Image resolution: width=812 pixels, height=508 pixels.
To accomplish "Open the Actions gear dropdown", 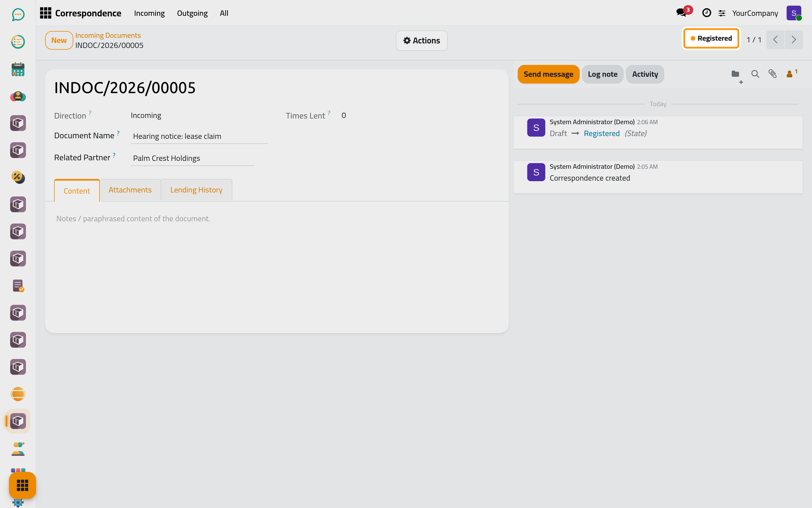I will tap(421, 41).
